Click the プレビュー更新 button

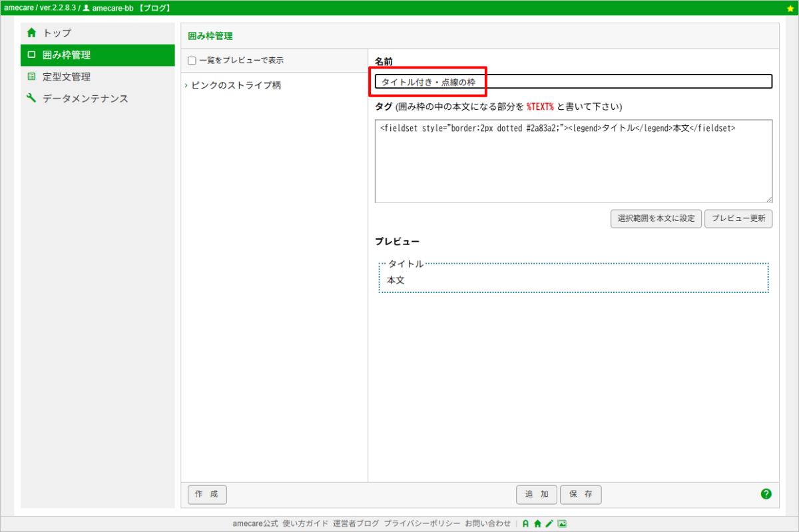tap(738, 218)
